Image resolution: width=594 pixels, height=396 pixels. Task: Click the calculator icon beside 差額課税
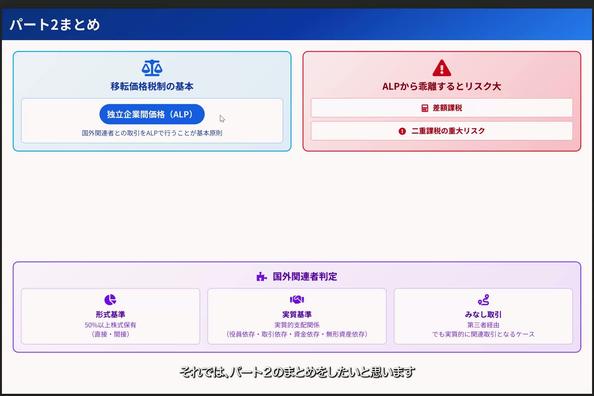pyautogui.click(x=425, y=108)
